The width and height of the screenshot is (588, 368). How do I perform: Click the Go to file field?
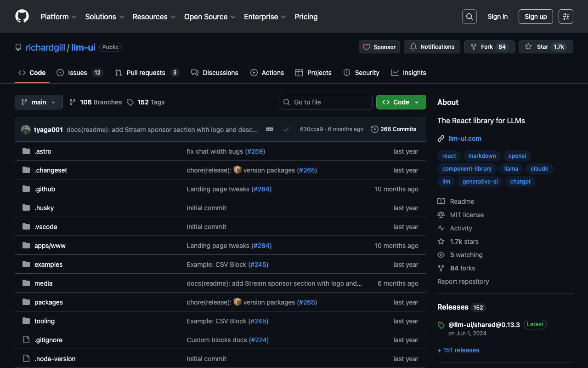click(325, 102)
